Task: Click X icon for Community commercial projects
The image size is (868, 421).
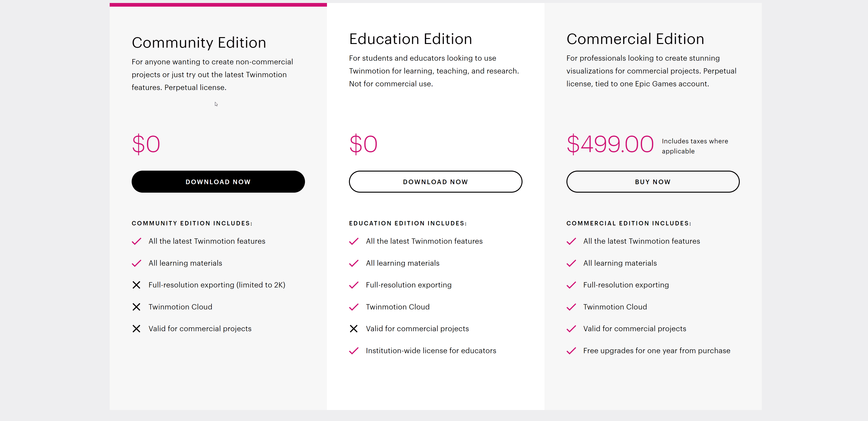Action: [136, 329]
